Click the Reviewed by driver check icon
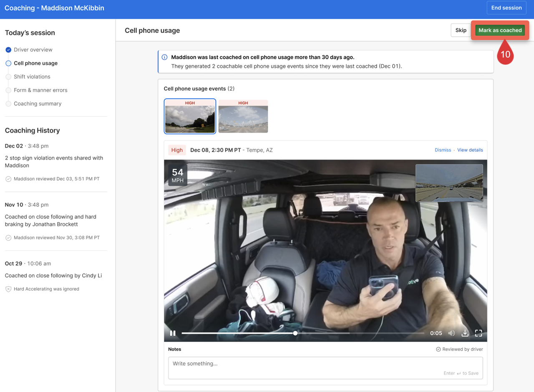The width and height of the screenshot is (534, 392). tap(438, 349)
